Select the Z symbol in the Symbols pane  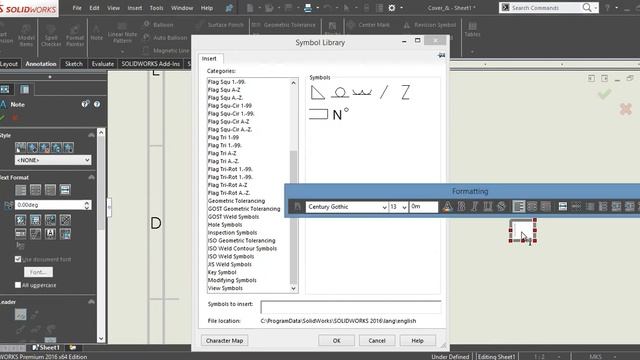point(405,93)
